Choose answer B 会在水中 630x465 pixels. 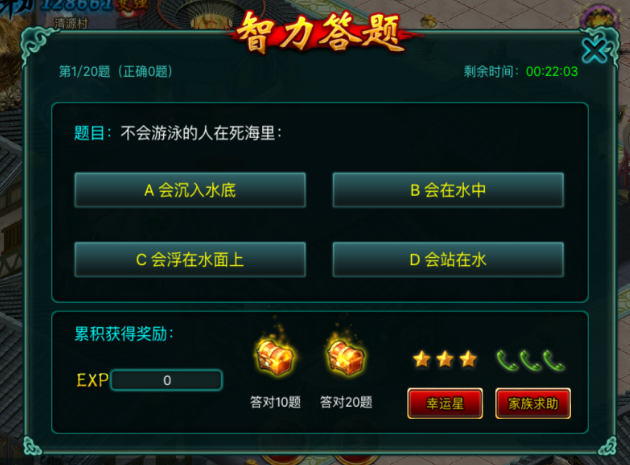pos(448,190)
